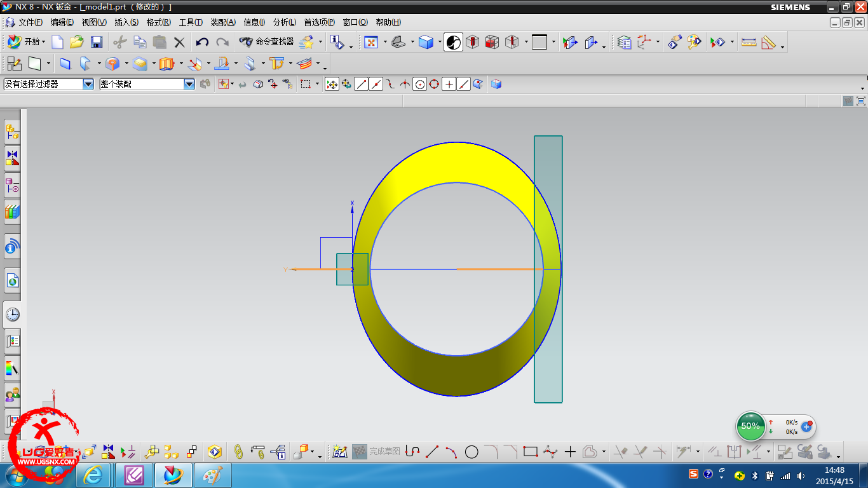The image size is (868, 488).
Task: Select the sketch Arc tool
Action: coord(452,452)
